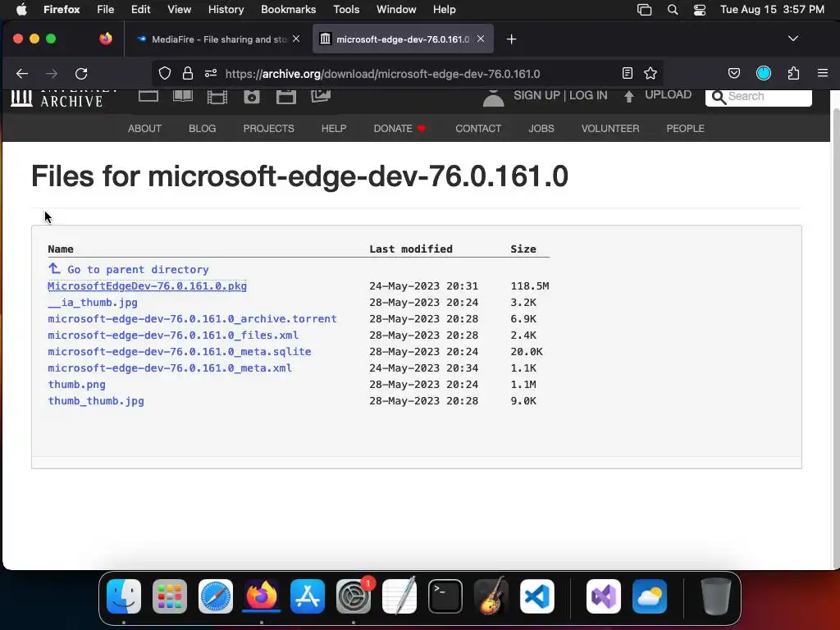Viewport: 840px width, 630px height.
Task: Launch Terminal from the Dock
Action: (x=445, y=596)
